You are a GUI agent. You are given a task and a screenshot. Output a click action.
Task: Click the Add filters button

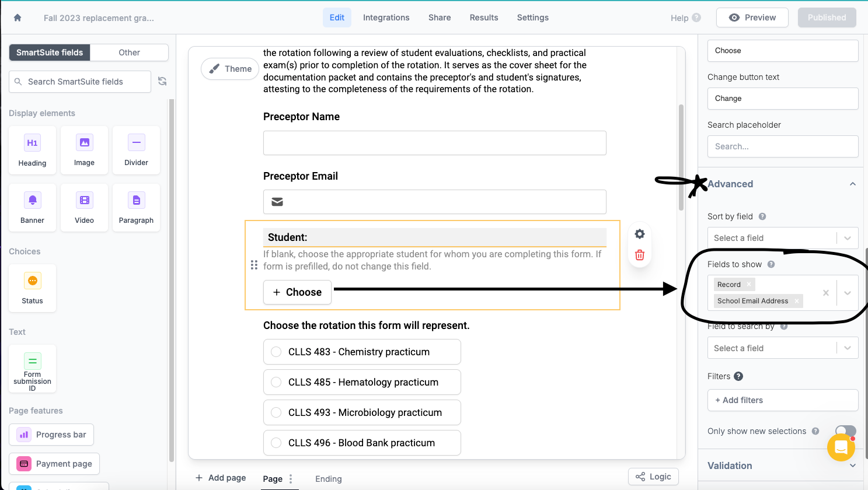[782, 400]
